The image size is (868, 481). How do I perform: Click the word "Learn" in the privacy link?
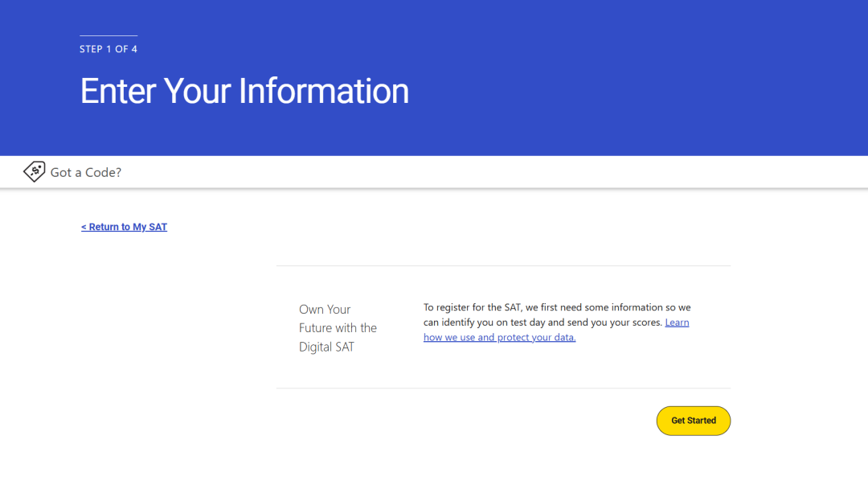677,323
